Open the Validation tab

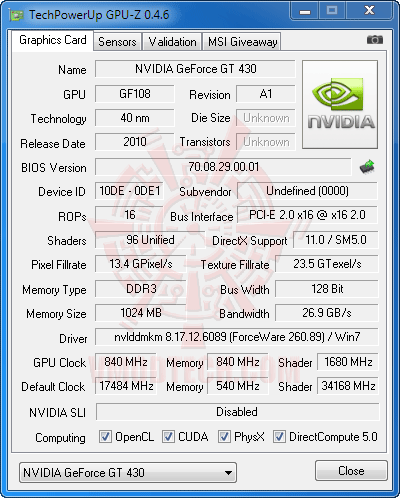click(172, 42)
